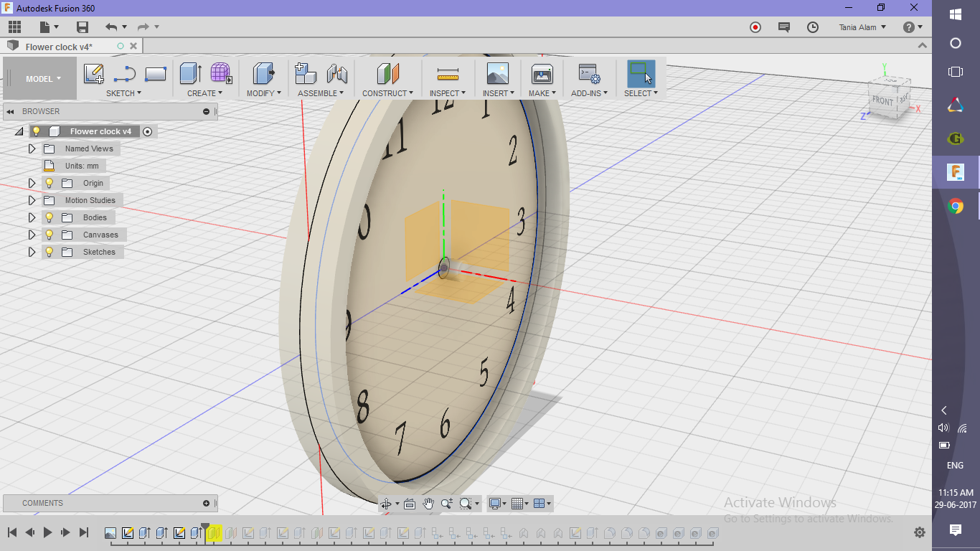
Task: Open the Display Settings dropdown
Action: (497, 504)
